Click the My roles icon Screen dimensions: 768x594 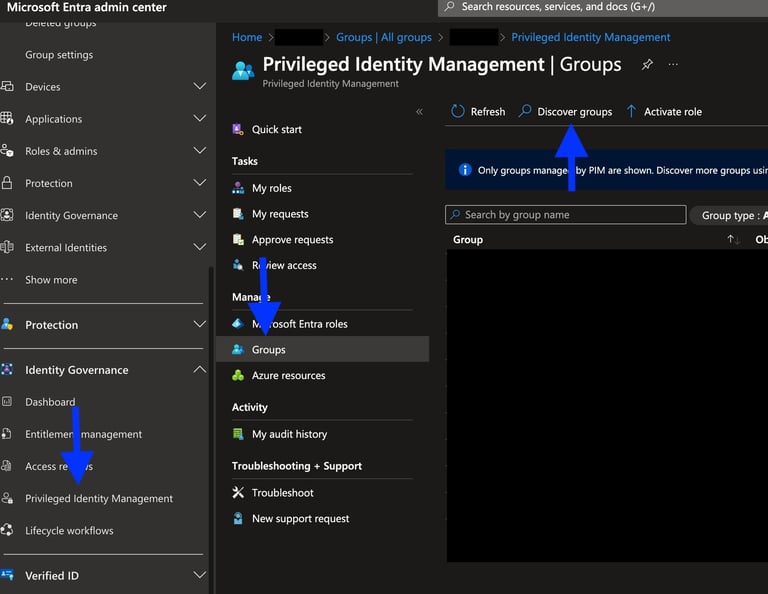tap(238, 188)
